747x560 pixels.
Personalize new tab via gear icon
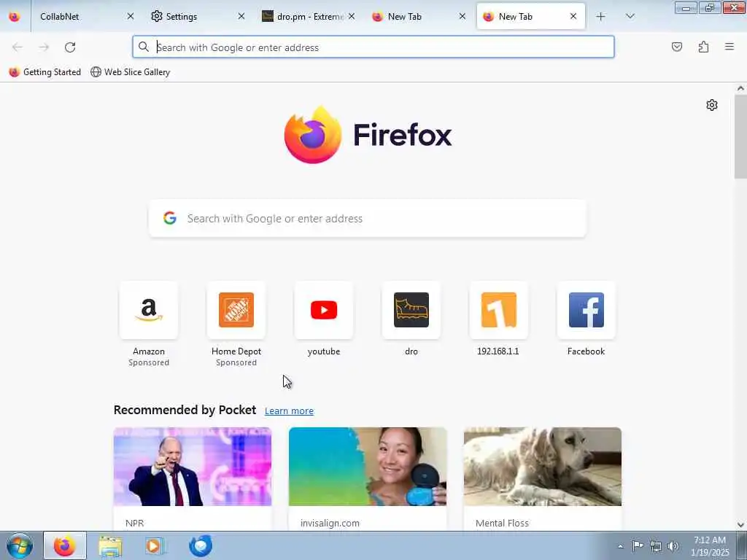[712, 105]
